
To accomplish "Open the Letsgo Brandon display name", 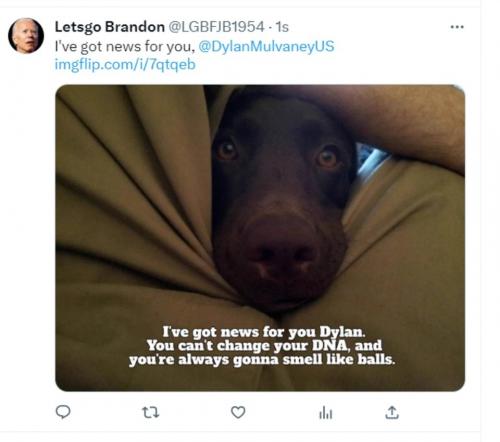I will point(110,27).
